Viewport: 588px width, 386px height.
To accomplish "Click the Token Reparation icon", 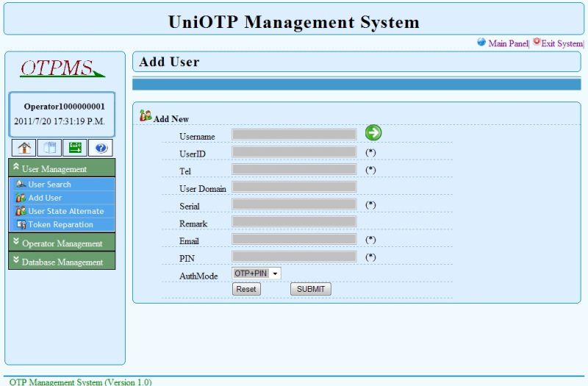I will [21, 225].
